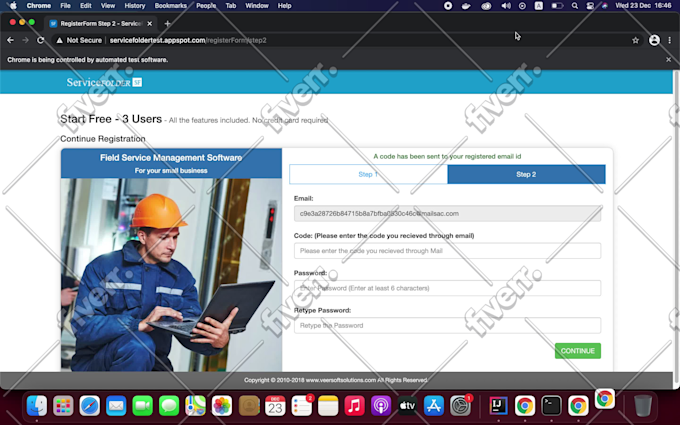This screenshot has height=425, width=680.
Task: Click the disabled Email field
Action: (x=448, y=213)
